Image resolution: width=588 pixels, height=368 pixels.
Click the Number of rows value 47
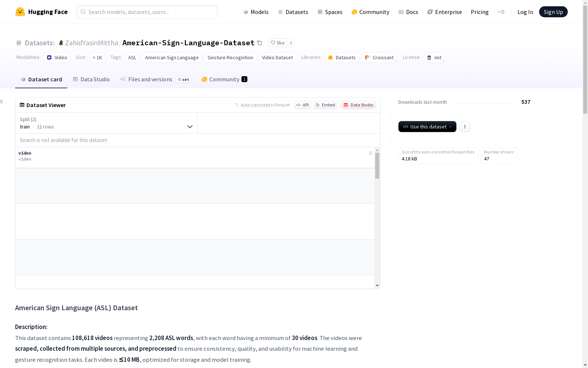click(487, 159)
